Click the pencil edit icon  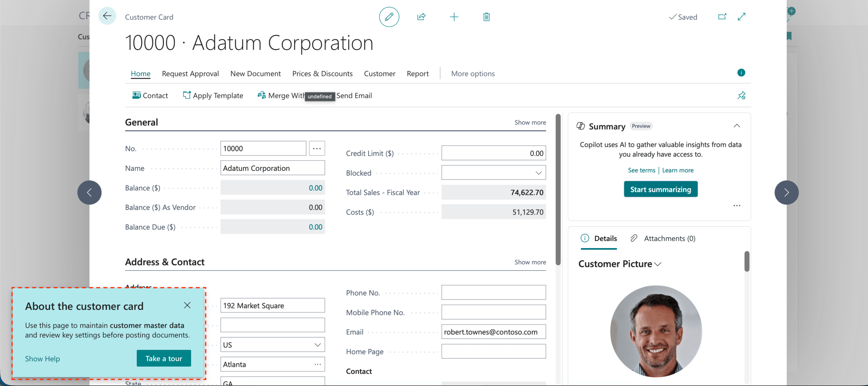click(x=389, y=17)
